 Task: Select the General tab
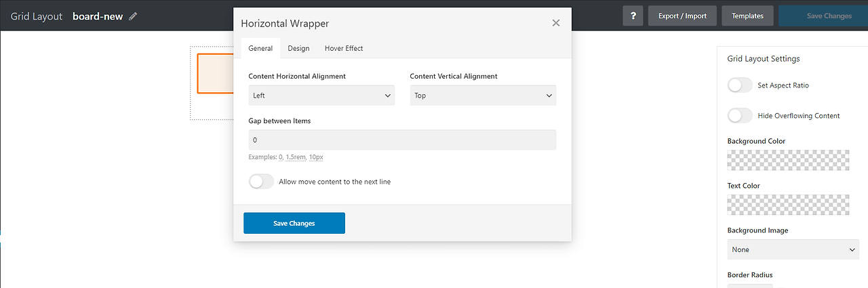[x=260, y=48]
